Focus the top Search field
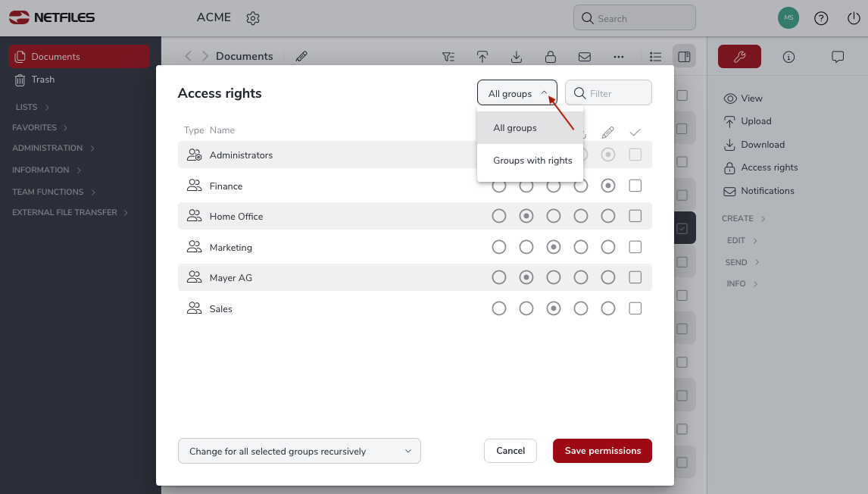This screenshot has width=868, height=494. click(x=635, y=18)
